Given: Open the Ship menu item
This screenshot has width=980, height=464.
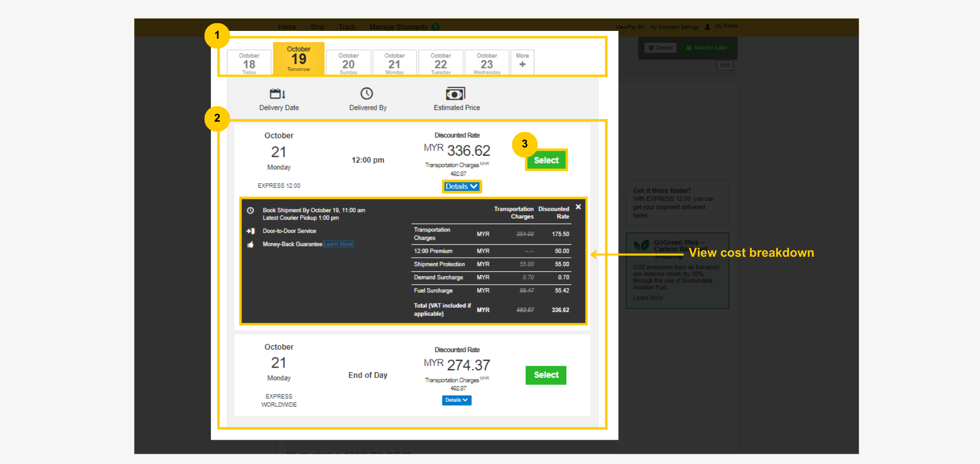Looking at the screenshot, I should [317, 27].
